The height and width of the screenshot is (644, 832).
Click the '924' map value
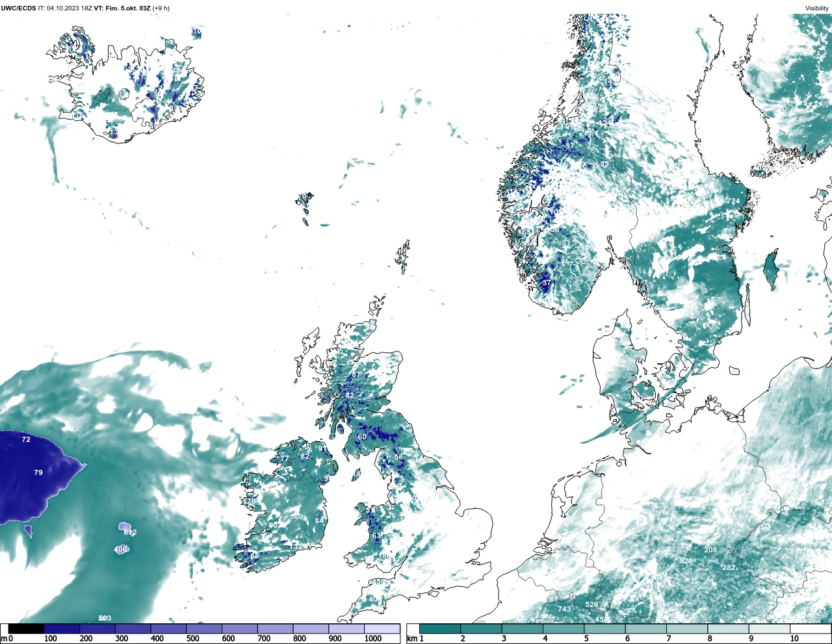(x=686, y=561)
